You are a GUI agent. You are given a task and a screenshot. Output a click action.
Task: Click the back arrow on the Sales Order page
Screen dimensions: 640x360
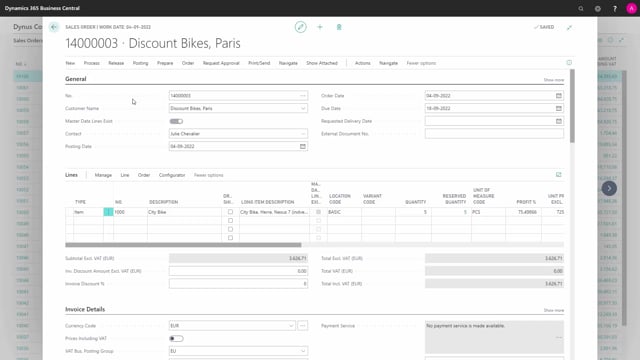(x=53, y=27)
